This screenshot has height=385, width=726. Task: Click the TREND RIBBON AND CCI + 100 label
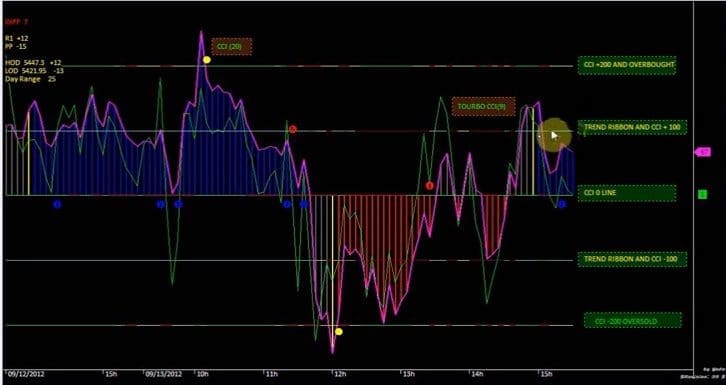(632, 127)
